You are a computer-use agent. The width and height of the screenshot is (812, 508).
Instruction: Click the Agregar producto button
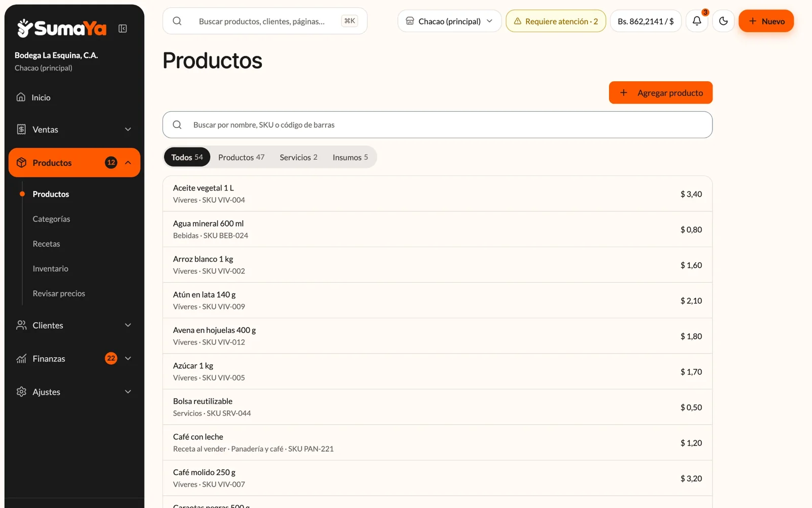coord(661,92)
